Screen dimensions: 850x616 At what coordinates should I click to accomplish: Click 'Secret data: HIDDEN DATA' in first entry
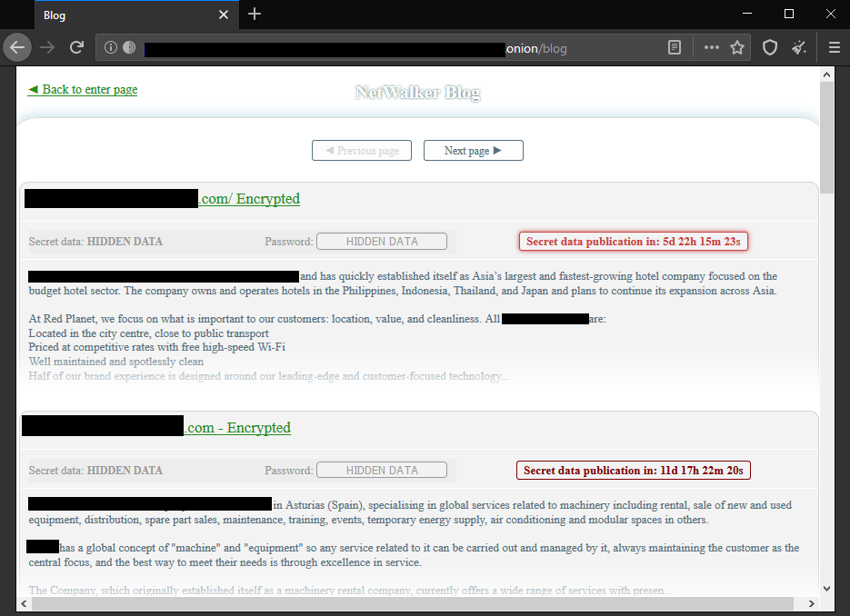[x=95, y=242]
